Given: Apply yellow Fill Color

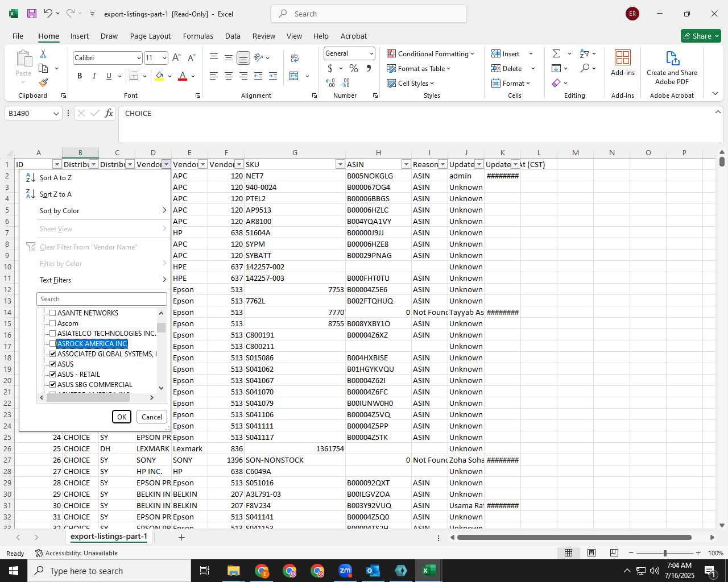Looking at the screenshot, I should [159, 76].
